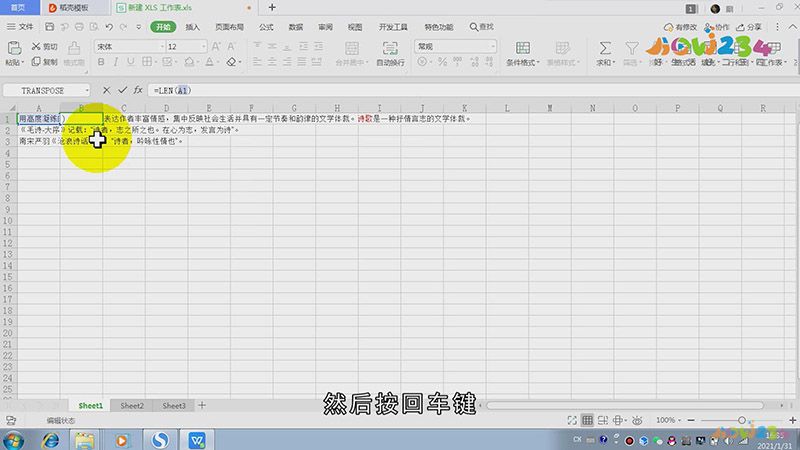Click the cell borders icon
The height and width of the screenshot is (450, 800).
pos(147,62)
